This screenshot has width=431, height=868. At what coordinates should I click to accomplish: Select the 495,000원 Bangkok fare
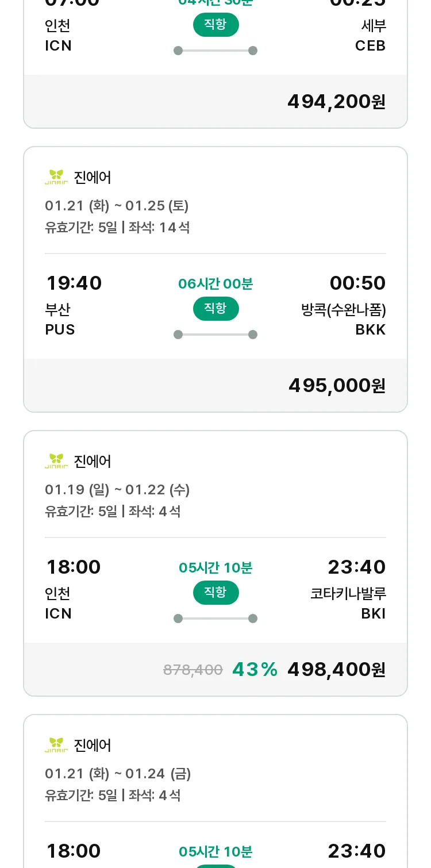click(337, 386)
